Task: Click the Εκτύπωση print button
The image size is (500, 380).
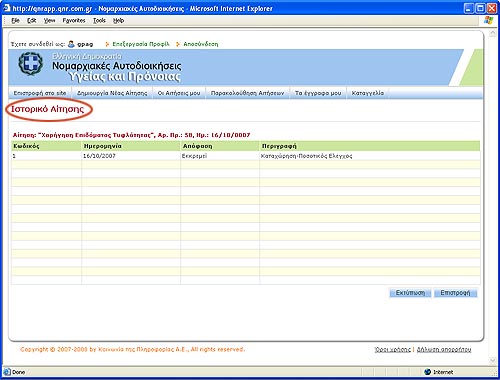Action: coord(410,293)
